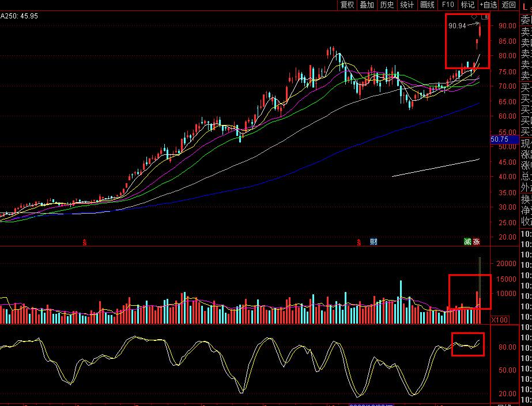Click the diamond icon above the latest candle
The image size is (532, 406).
[474, 17]
